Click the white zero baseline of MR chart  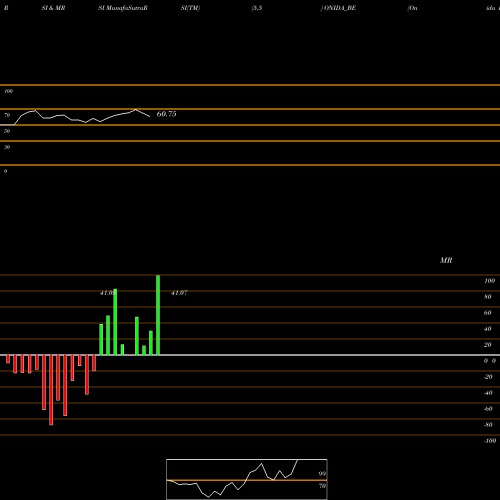[250, 355]
